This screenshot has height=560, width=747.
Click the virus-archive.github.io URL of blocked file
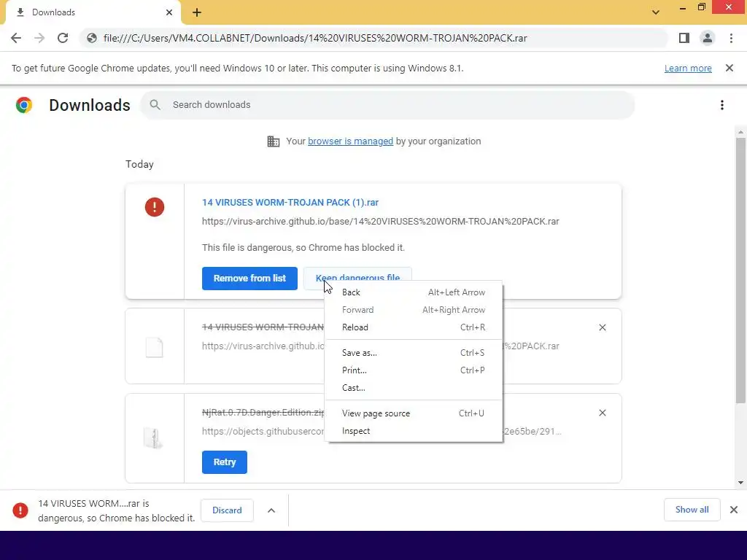381,222
